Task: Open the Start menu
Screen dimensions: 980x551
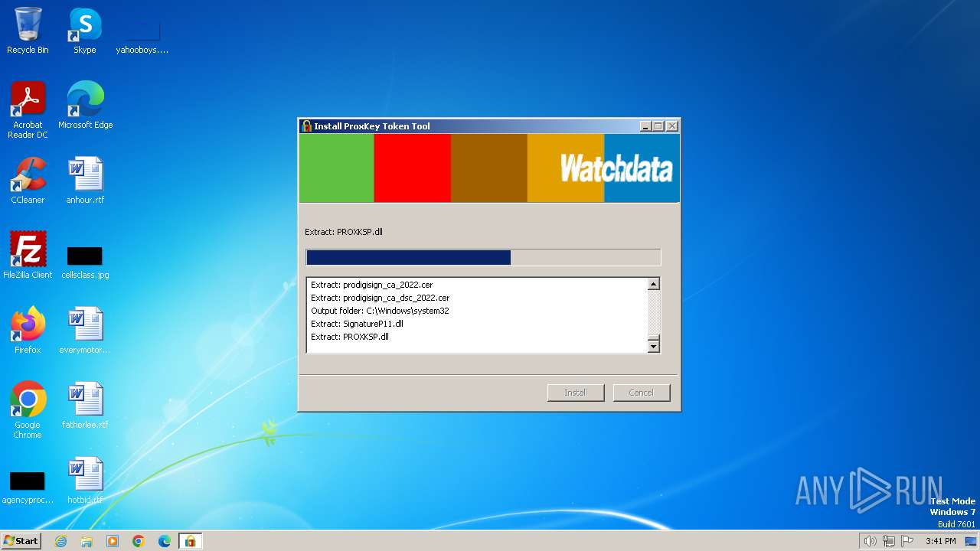Action: [21, 541]
